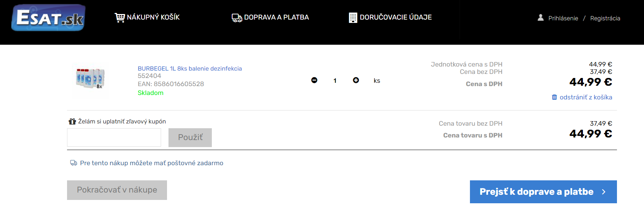Click Pokračovať v nákupe button

(117, 190)
